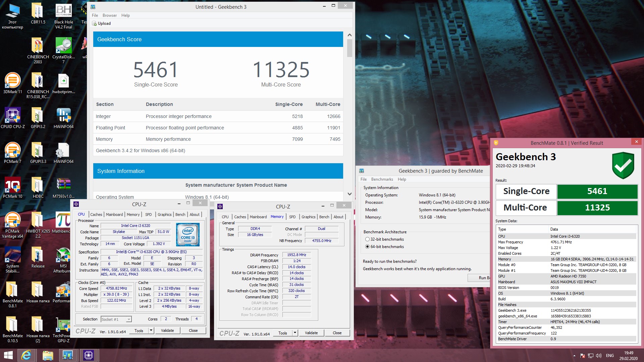Show hidden system tray icons
The height and width of the screenshot is (362, 644).
574,355
